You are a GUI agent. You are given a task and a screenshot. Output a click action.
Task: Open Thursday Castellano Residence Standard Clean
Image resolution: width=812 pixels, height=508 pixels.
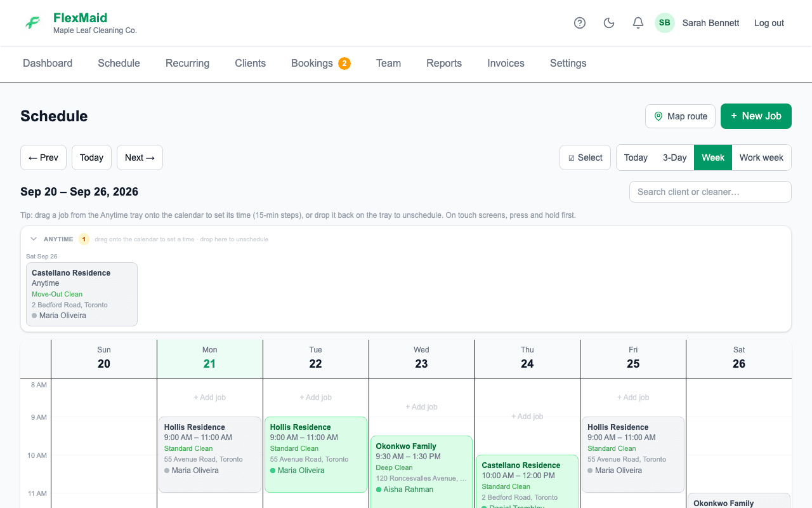[x=527, y=481]
